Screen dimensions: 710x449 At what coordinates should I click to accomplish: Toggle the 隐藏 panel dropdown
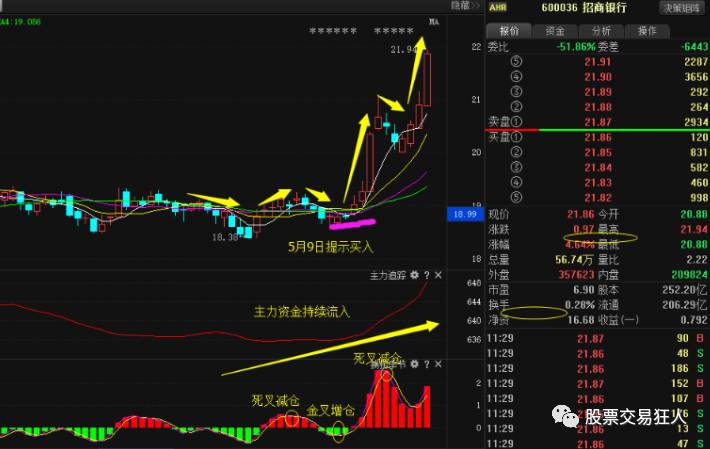coord(463,6)
